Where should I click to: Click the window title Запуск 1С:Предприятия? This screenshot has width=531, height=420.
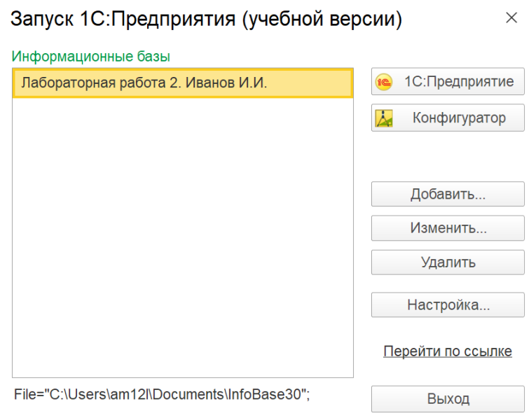207,20
